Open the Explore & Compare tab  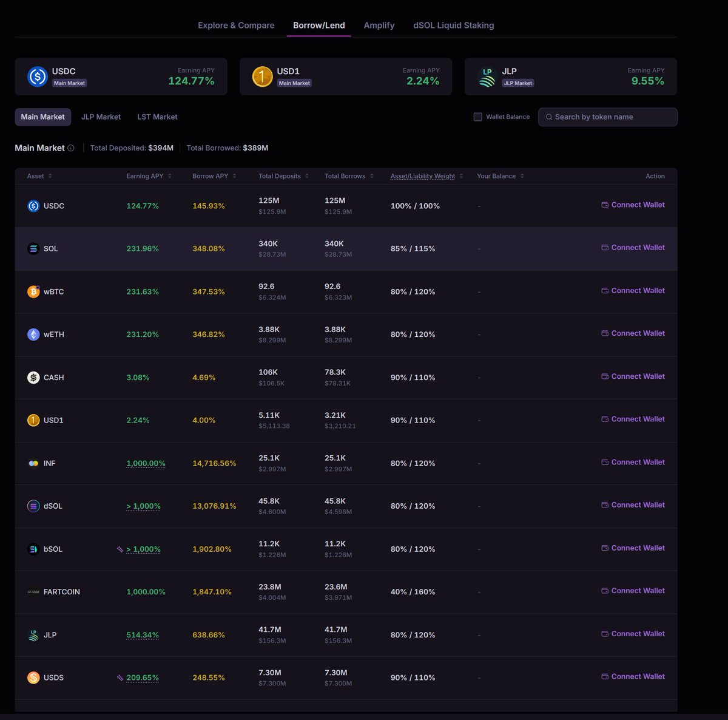pos(236,25)
